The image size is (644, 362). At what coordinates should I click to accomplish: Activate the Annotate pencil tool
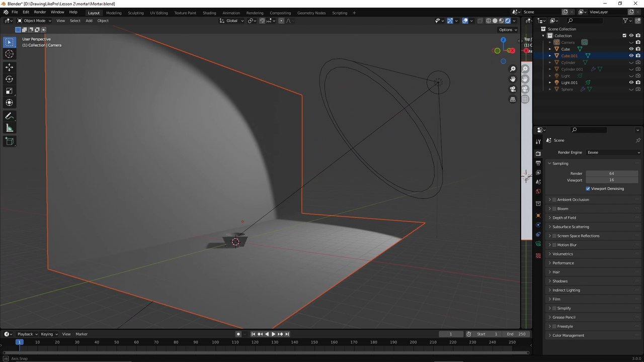tap(9, 116)
